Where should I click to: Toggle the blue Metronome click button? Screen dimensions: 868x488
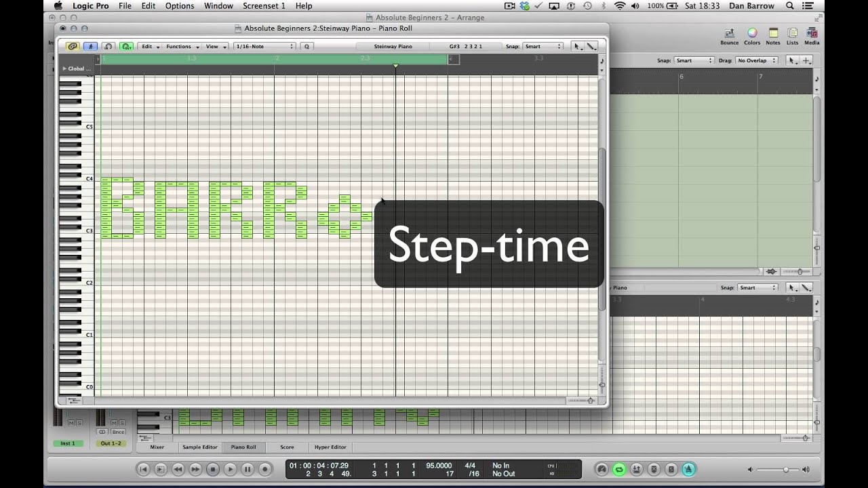tap(688, 469)
